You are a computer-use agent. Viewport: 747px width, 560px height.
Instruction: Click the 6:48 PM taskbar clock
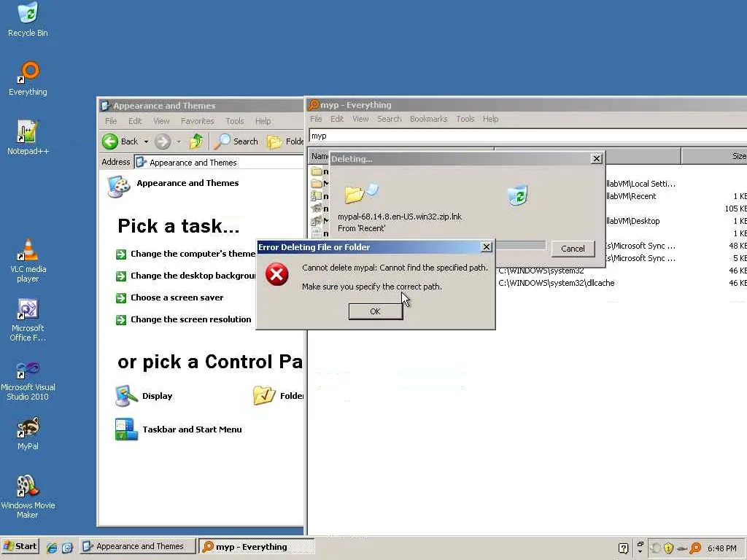[721, 548]
